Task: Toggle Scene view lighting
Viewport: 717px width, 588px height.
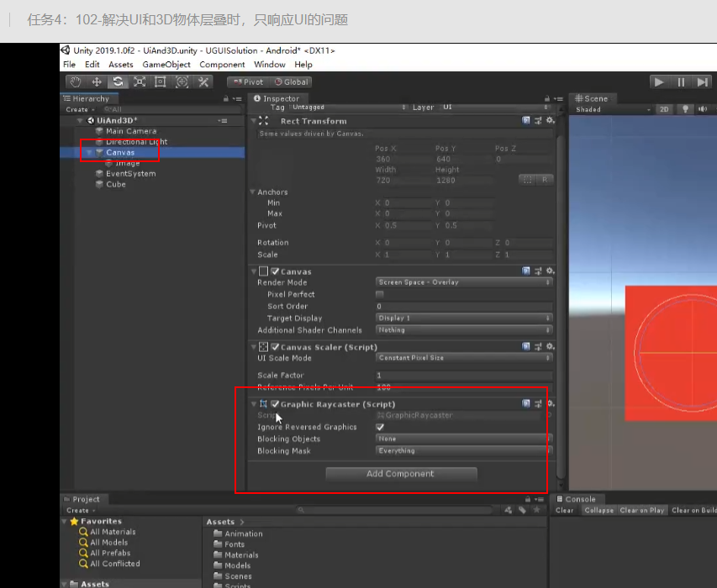Action: pyautogui.click(x=685, y=109)
